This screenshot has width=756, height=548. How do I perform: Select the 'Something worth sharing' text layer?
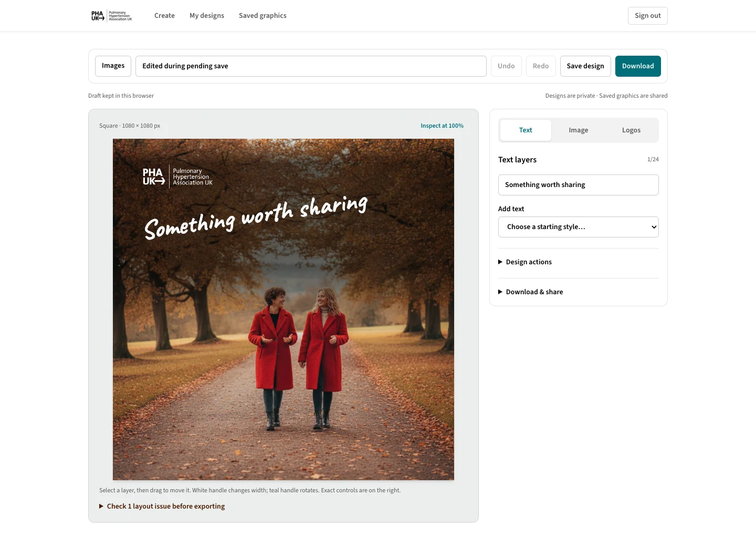[x=579, y=185]
